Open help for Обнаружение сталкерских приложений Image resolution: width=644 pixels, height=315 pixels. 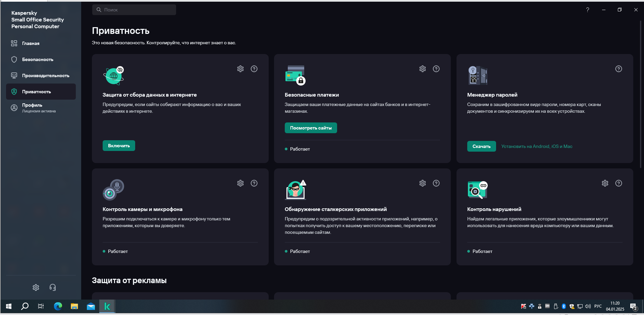point(436,183)
